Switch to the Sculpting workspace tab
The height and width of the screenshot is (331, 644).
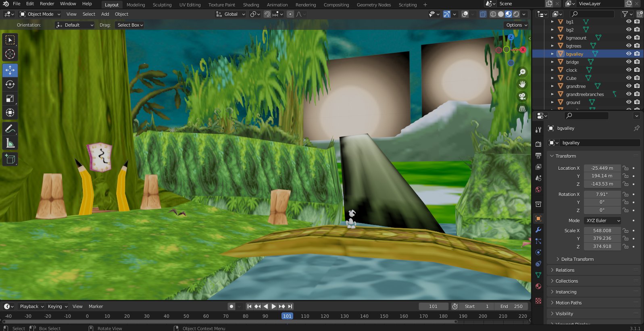tap(162, 5)
